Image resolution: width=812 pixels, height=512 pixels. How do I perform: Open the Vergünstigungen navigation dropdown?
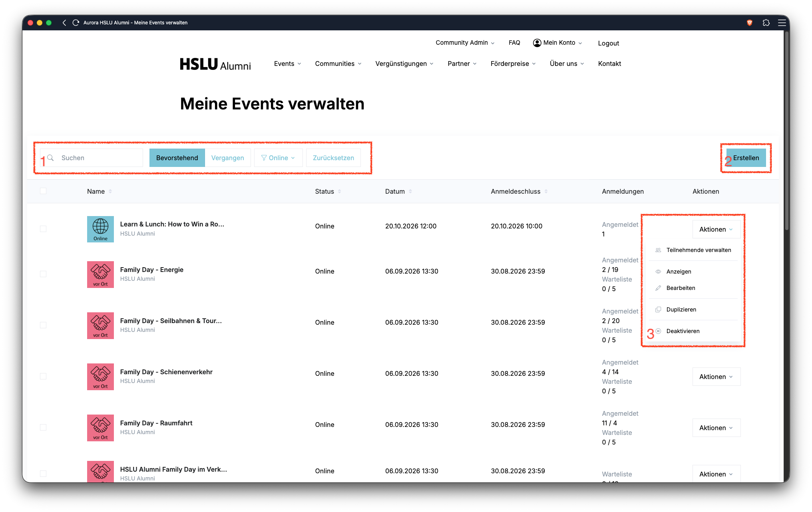[404, 64]
